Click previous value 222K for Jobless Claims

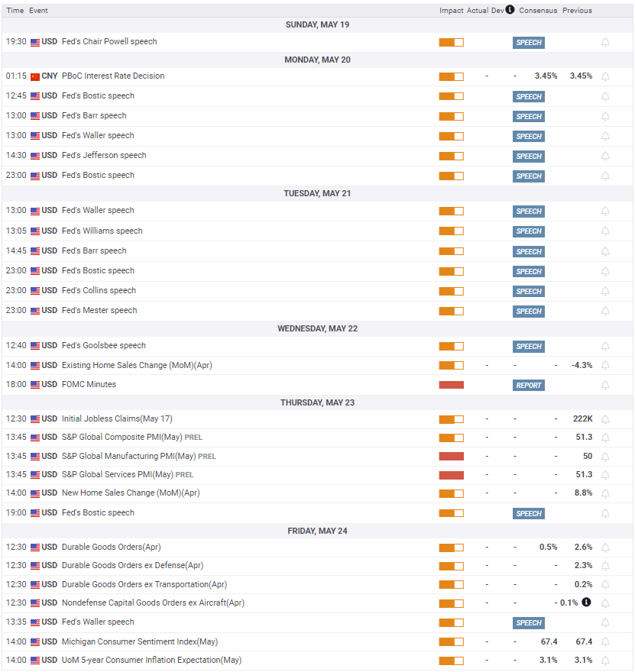click(583, 418)
